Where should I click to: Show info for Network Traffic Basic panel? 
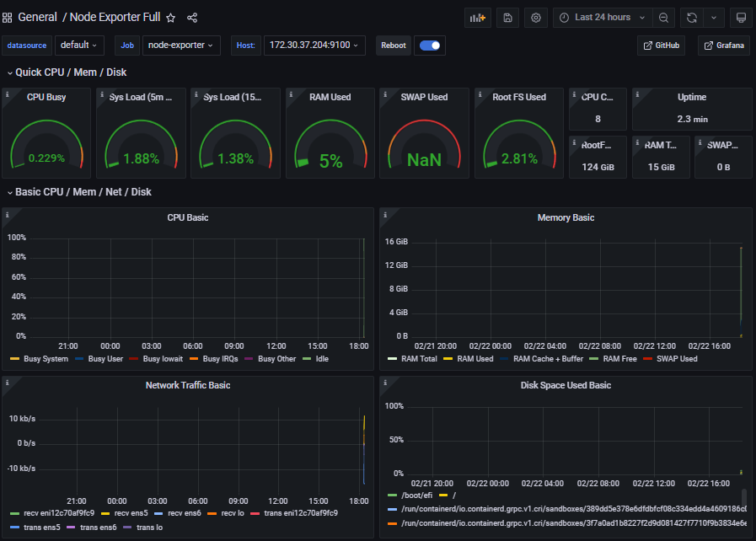pos(8,383)
